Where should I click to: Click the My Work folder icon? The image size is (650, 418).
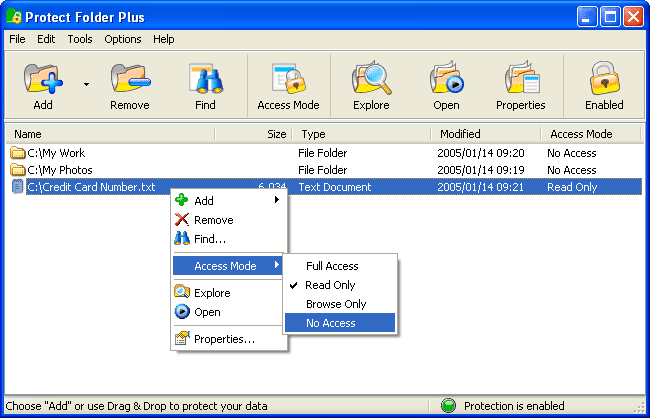click(17, 153)
